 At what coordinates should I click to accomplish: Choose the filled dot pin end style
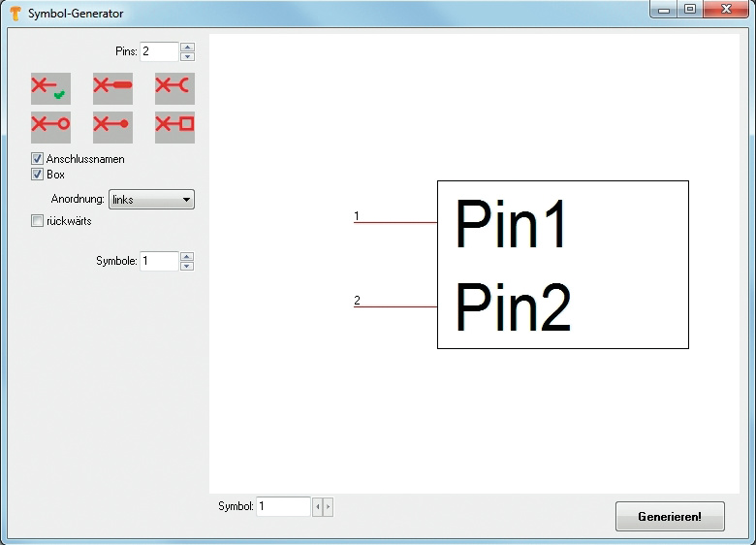pos(112,127)
